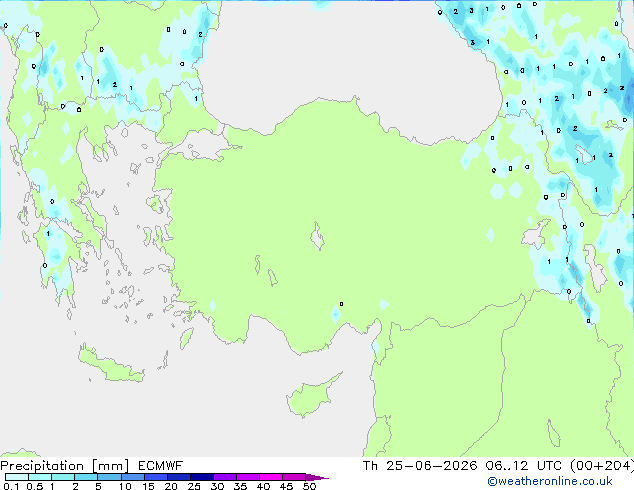Click the legend label "0.5"

[x=34, y=486]
